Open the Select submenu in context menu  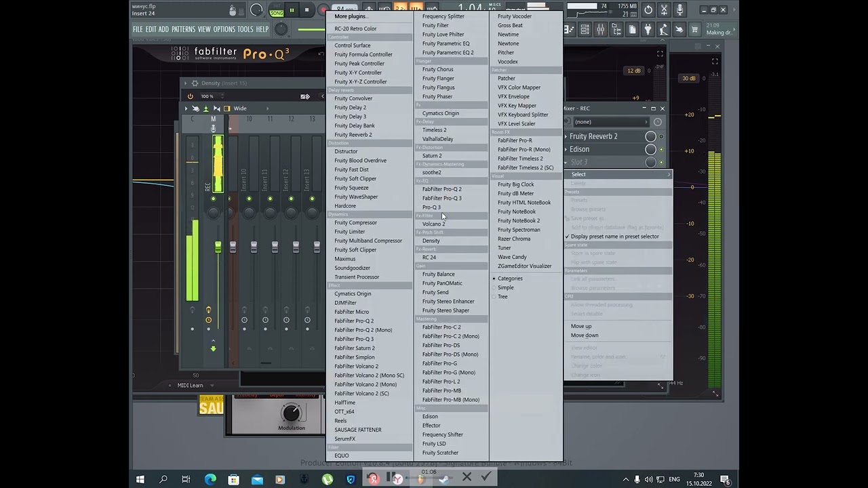click(618, 174)
